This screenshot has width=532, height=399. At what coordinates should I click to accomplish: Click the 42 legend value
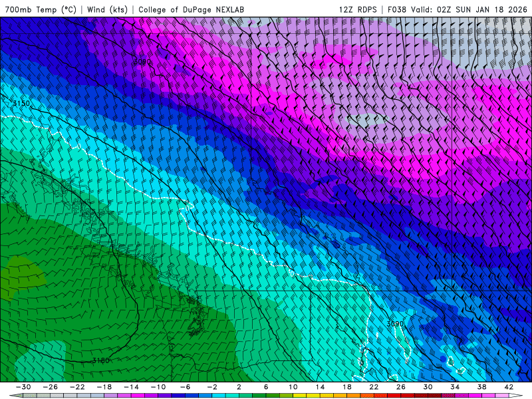point(509,387)
